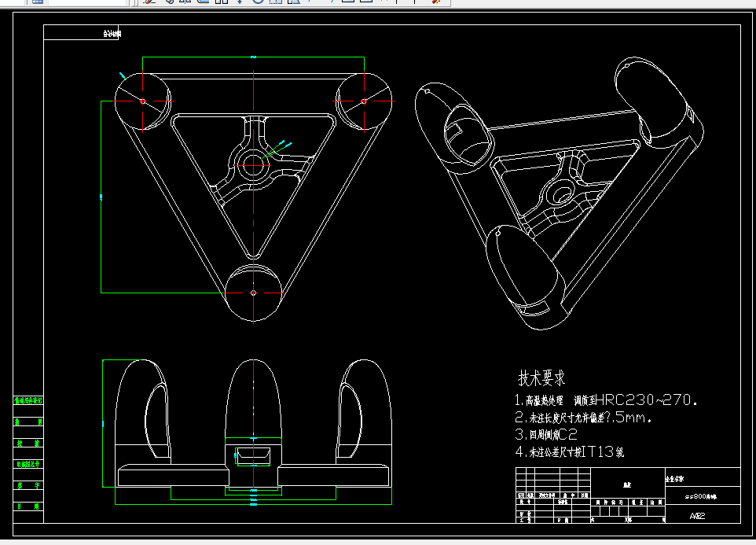Screen dimensions: 756x545
Task: Select the green horizontal dimension line above the top view
Action: (x=254, y=57)
